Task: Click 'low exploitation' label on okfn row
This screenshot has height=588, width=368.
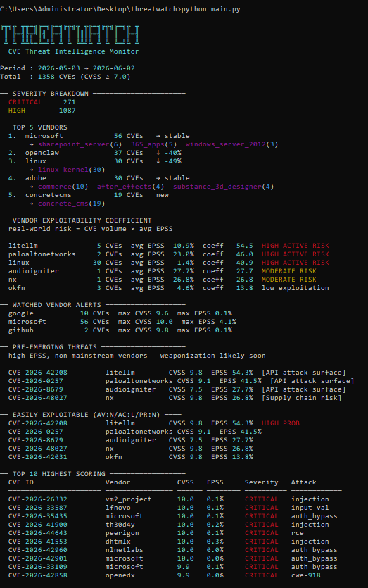Action: (296, 287)
